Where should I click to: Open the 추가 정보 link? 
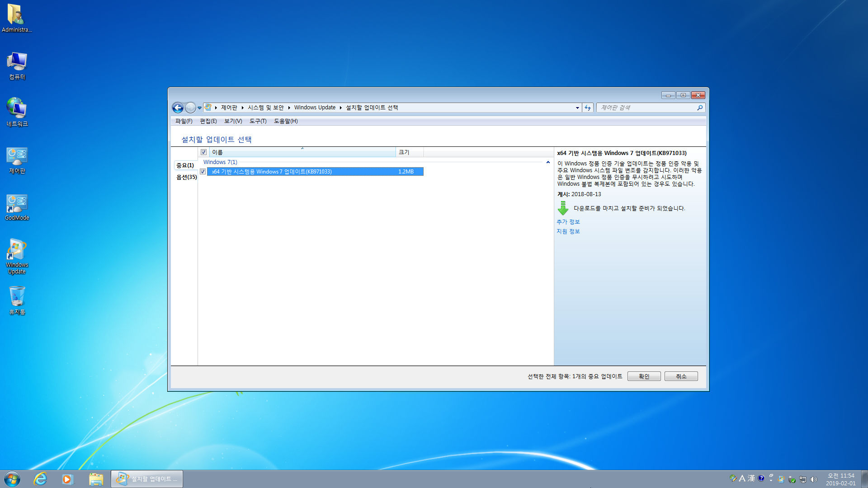click(568, 222)
